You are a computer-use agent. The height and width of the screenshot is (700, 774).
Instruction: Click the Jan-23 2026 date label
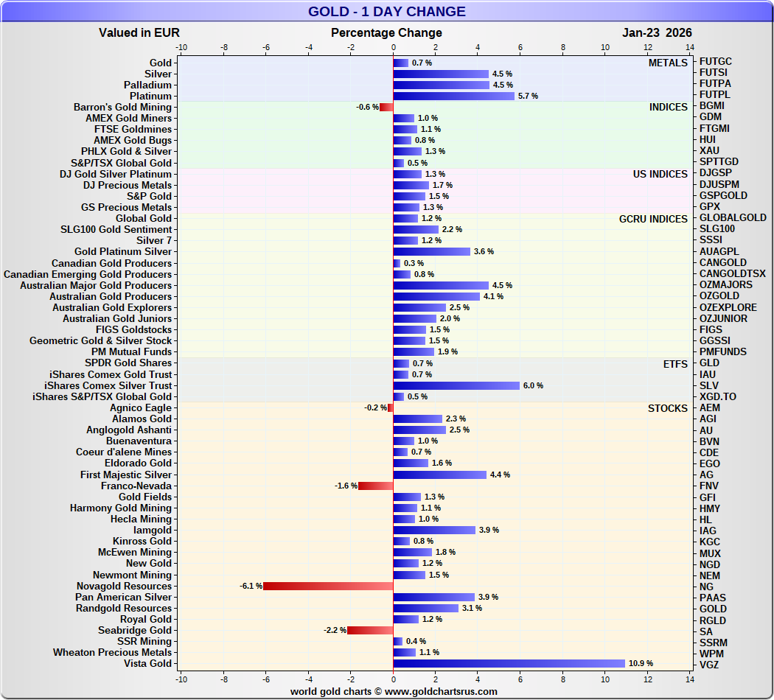657,32
